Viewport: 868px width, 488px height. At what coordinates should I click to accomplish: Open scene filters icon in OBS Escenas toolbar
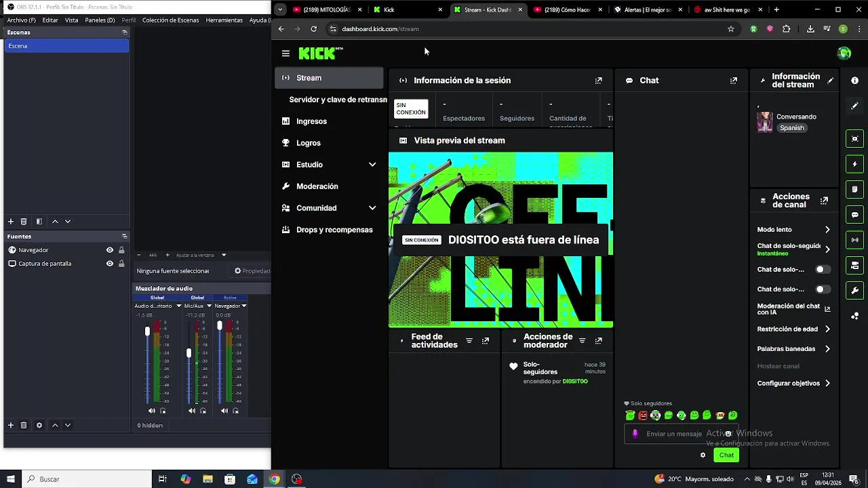39,222
